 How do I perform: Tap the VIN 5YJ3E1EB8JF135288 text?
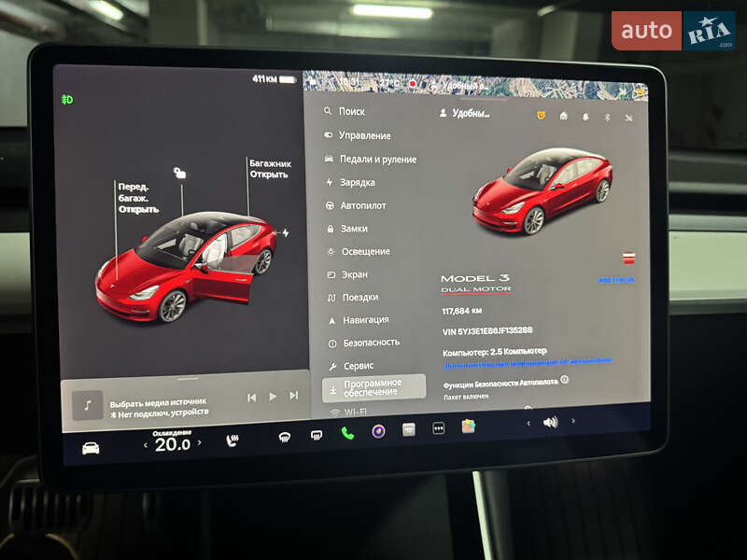click(487, 330)
